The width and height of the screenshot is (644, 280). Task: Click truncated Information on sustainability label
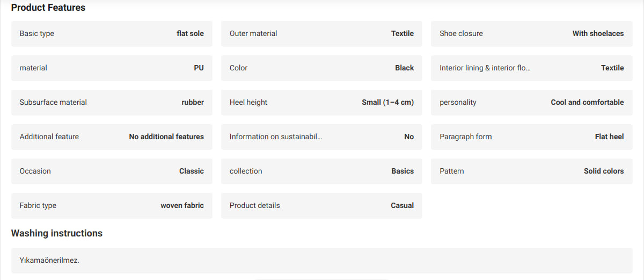(x=276, y=137)
